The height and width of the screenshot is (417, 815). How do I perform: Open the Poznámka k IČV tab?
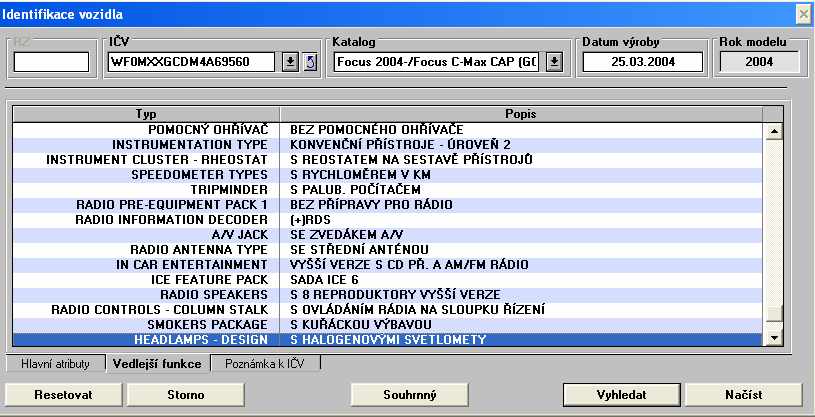pos(265,364)
